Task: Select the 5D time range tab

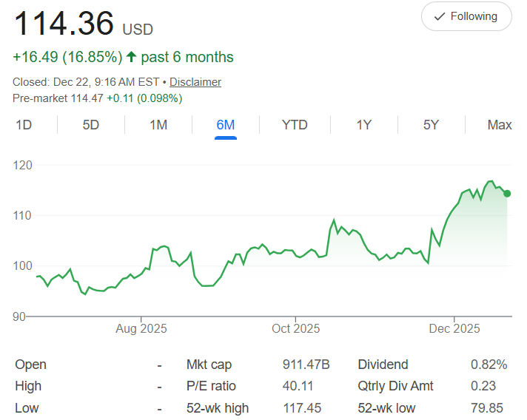Action: pos(90,125)
